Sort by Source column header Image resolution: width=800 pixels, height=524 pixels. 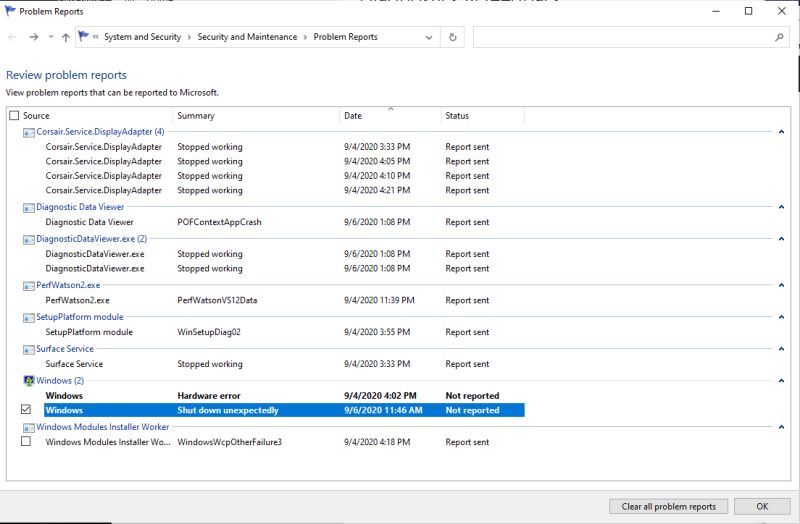36,116
